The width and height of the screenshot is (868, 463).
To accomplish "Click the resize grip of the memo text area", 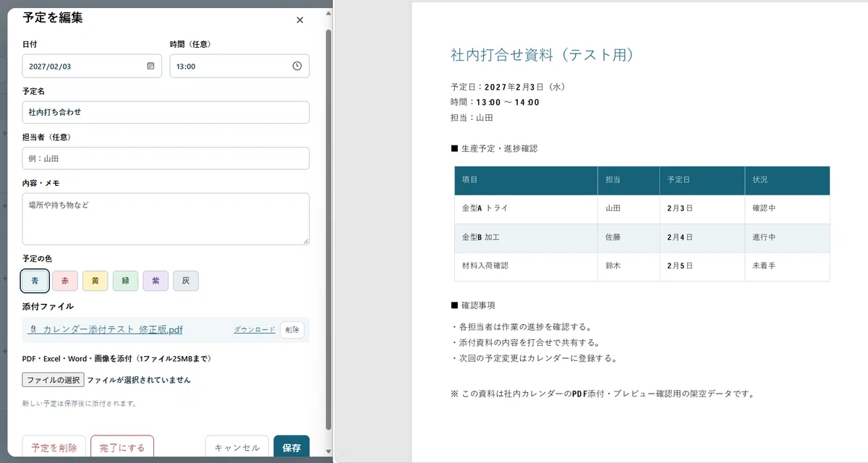I will tap(305, 240).
